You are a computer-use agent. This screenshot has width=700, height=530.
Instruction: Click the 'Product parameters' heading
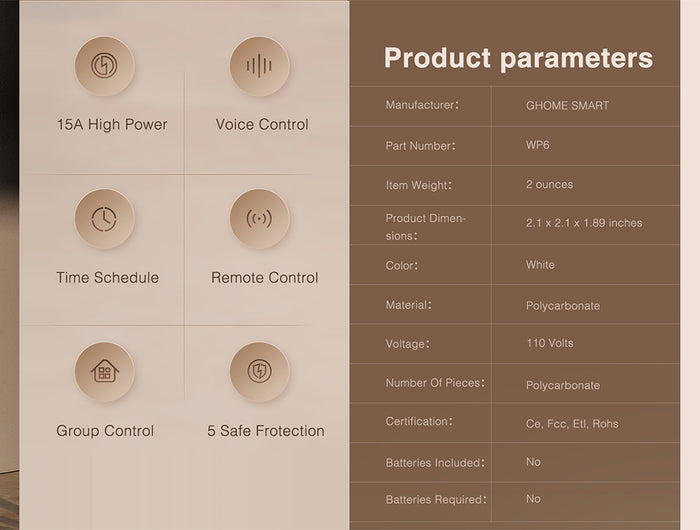coord(518,58)
